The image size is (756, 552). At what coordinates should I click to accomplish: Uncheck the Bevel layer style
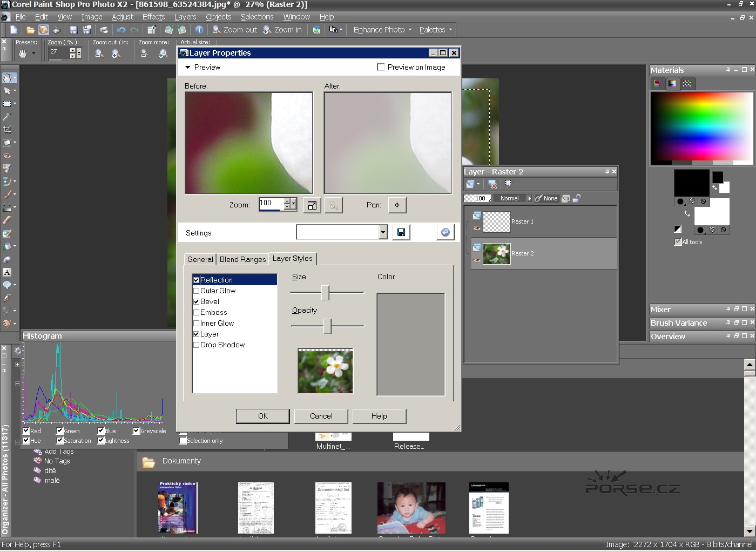point(197,301)
